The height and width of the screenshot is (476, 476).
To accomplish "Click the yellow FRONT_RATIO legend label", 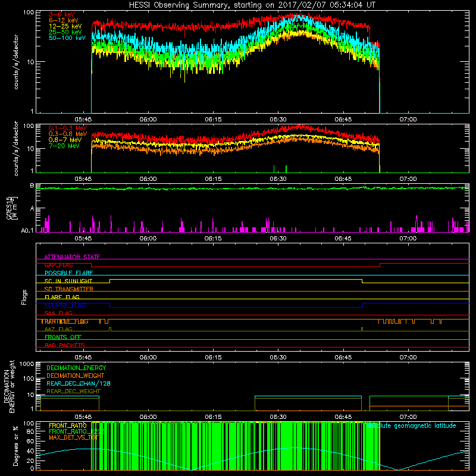I will coord(68,425).
